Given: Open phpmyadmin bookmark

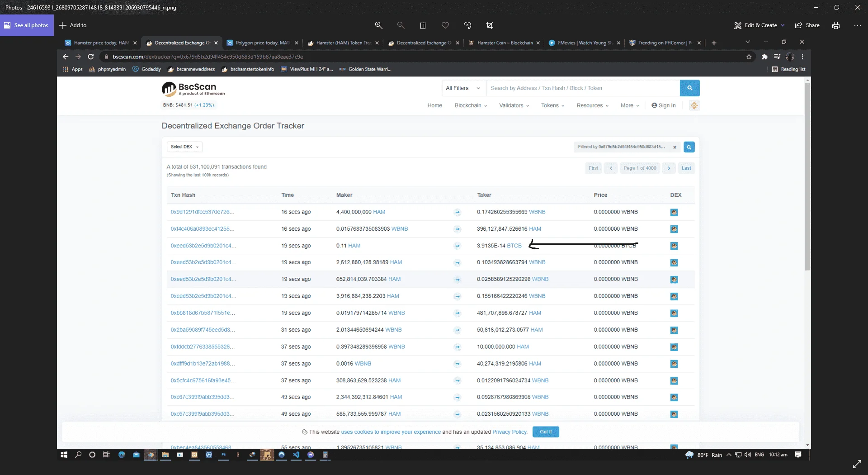Looking at the screenshot, I should [107, 69].
